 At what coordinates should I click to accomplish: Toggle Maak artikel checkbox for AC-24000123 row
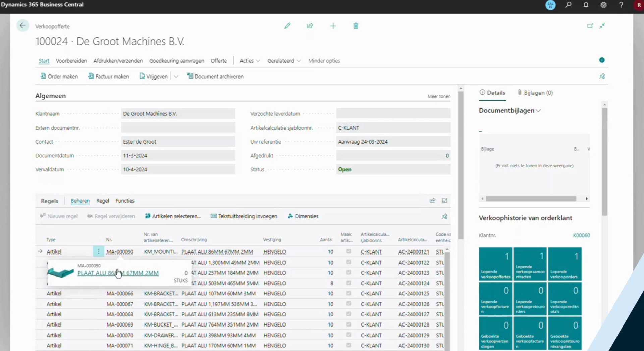coord(348,272)
